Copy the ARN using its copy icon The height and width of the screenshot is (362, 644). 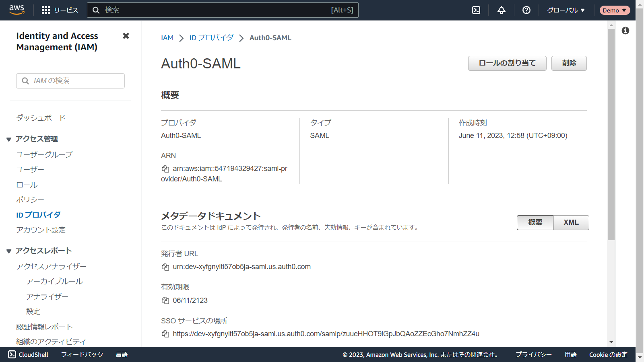[165, 169]
